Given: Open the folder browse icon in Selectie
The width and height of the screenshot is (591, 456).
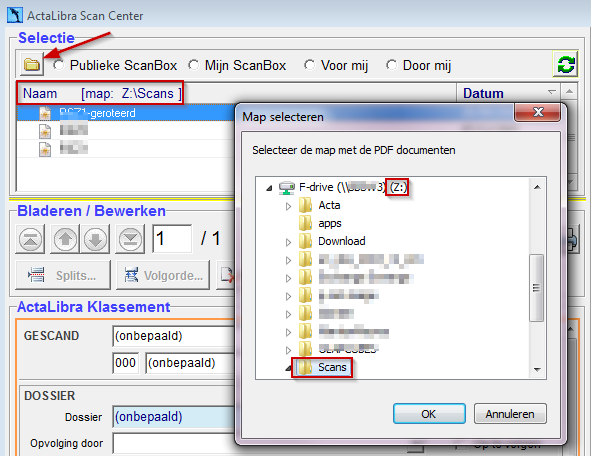Looking at the screenshot, I should tap(32, 64).
